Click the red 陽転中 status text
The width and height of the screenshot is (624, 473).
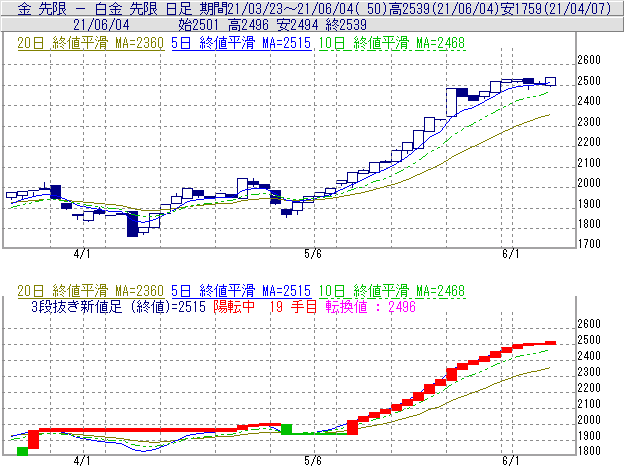coord(234,307)
